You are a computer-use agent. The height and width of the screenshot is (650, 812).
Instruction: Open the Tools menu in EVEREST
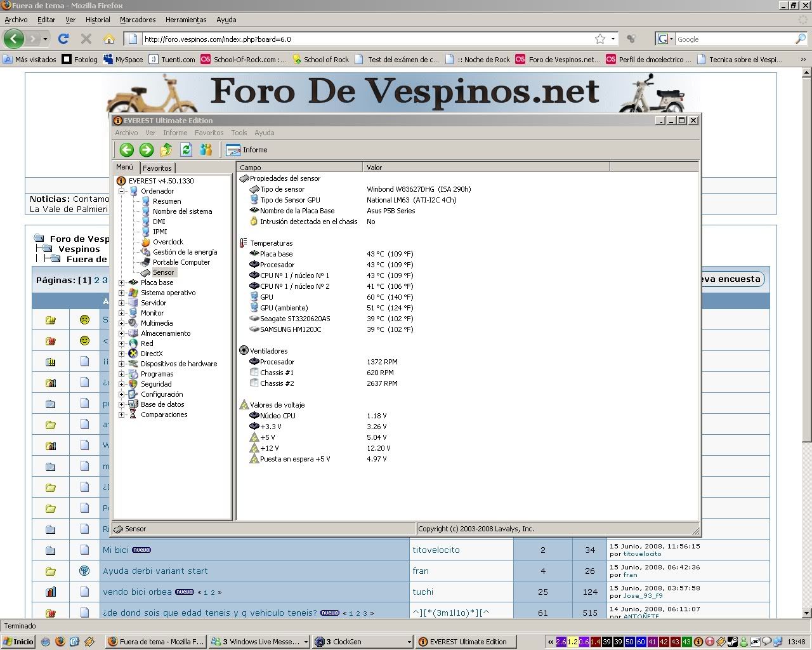click(239, 133)
